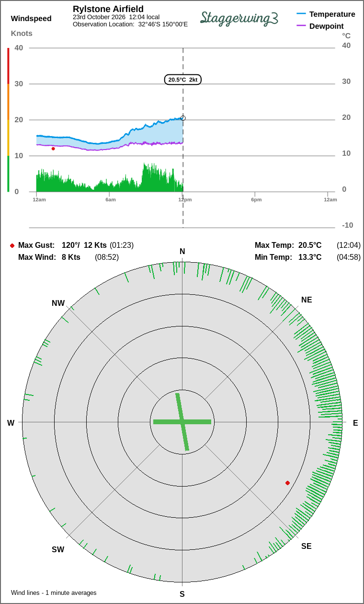Click the 6pm time axis label

coord(256,199)
